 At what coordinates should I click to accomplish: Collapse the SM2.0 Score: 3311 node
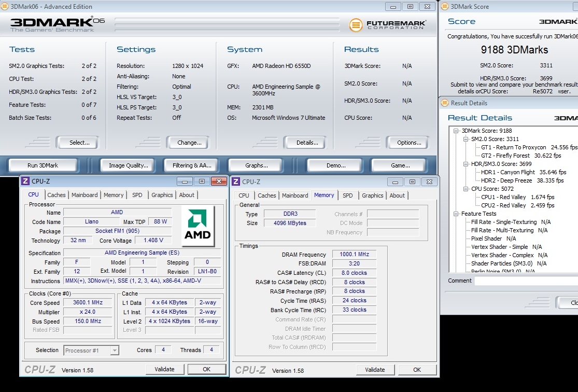click(x=466, y=139)
